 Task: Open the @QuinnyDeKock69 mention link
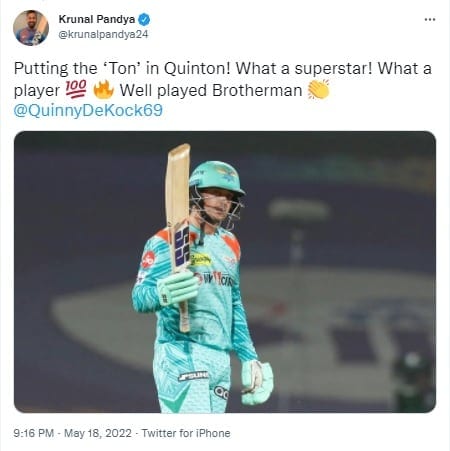[x=88, y=110]
